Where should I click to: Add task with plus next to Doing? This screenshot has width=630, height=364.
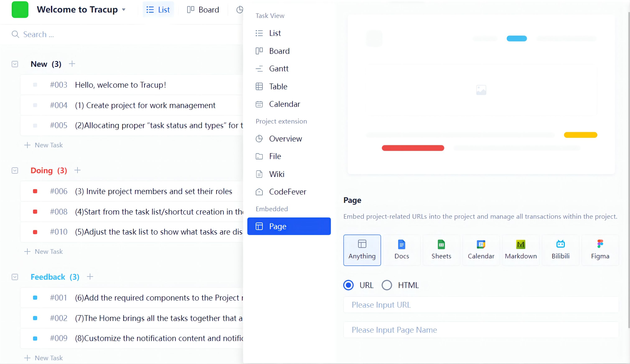click(x=77, y=170)
